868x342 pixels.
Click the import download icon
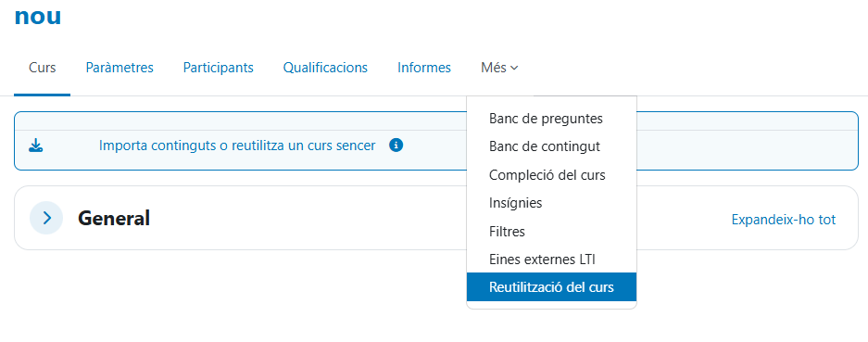35,146
